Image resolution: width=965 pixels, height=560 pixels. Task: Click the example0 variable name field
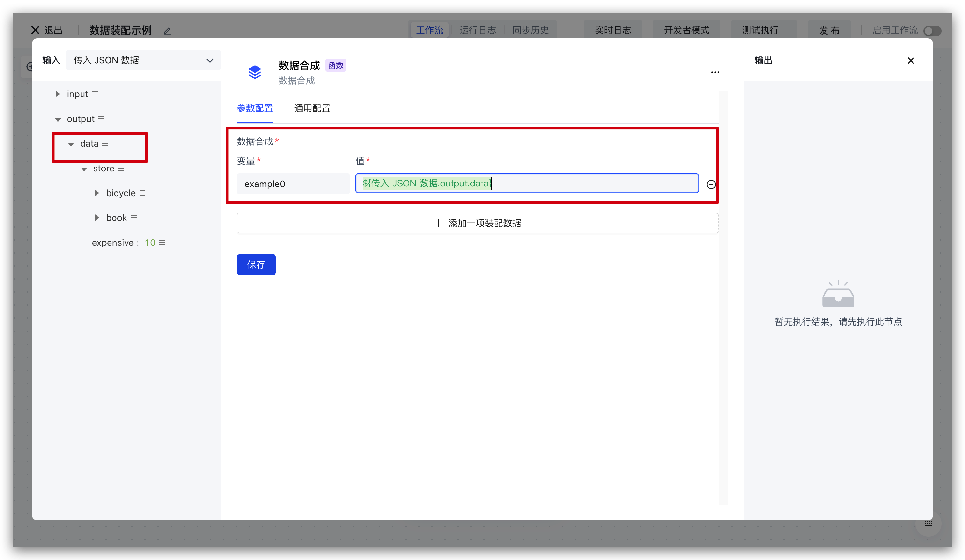[293, 184]
